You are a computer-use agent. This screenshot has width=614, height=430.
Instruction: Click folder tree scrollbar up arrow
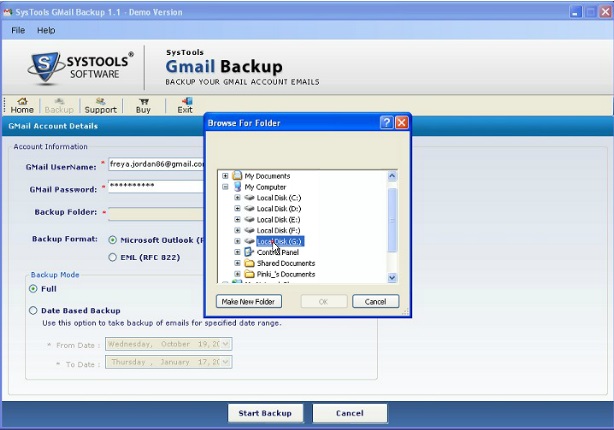(x=392, y=176)
